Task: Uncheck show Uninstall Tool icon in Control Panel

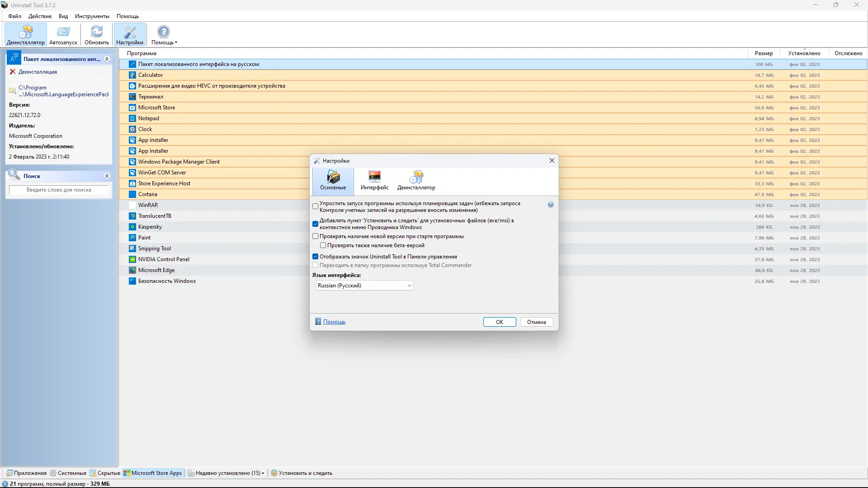Action: pos(316,257)
